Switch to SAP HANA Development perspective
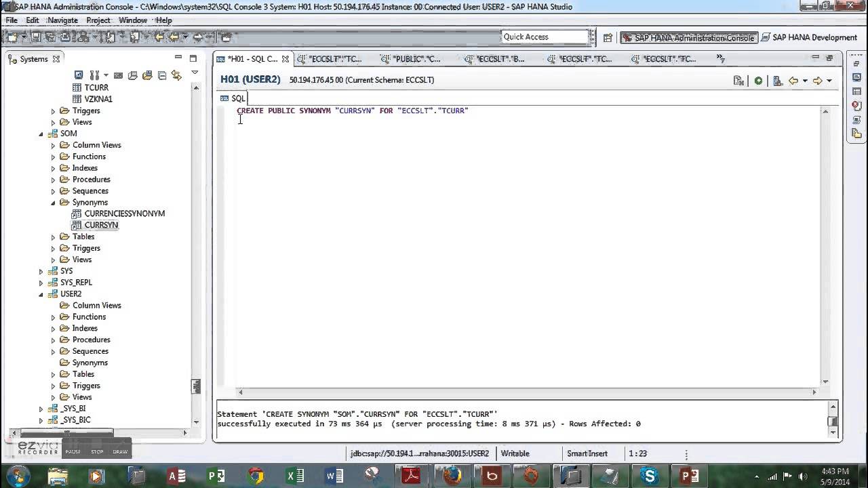 click(x=810, y=37)
